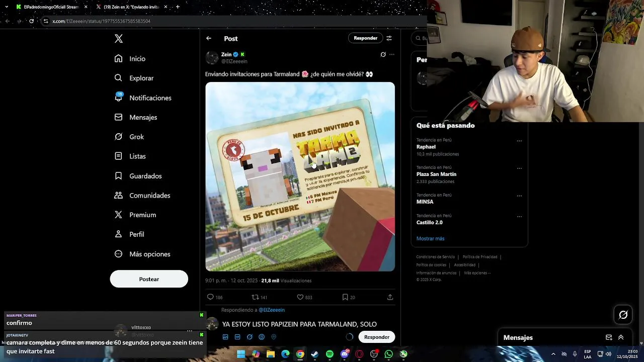Open more options for Plaza San Martín trend
Image resolution: width=644 pixels, height=362 pixels.
[x=519, y=168]
